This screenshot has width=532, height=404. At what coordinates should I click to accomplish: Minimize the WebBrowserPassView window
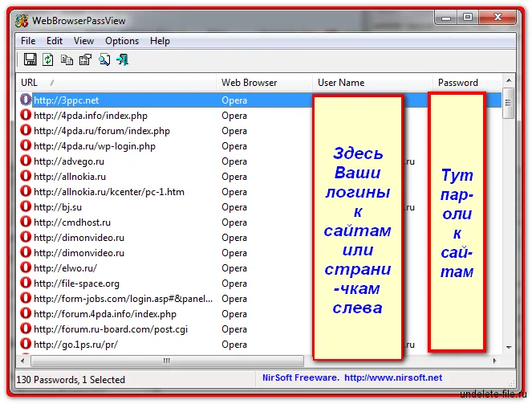(x=446, y=18)
